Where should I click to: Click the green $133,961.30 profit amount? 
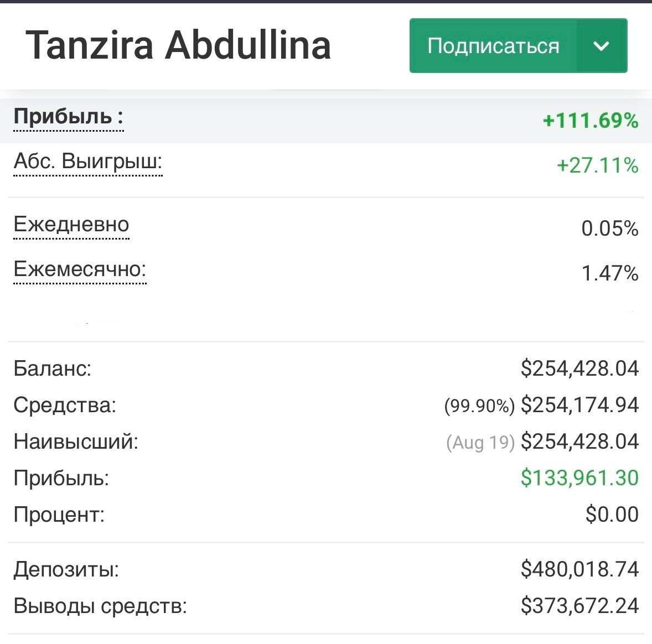579,477
